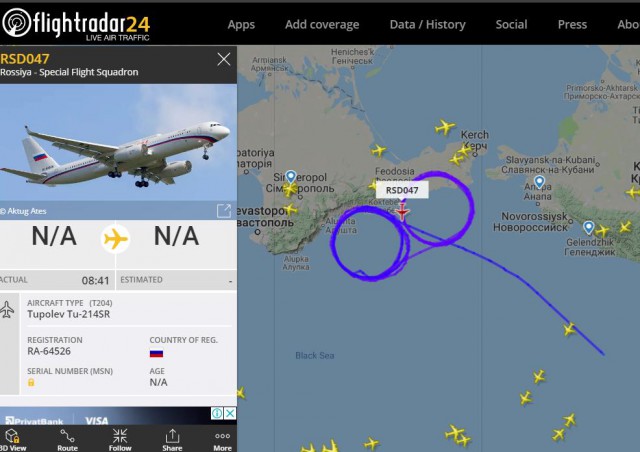Click the red RSD047 plane marker
Screen dimensions: 640x452
pyautogui.click(x=402, y=212)
